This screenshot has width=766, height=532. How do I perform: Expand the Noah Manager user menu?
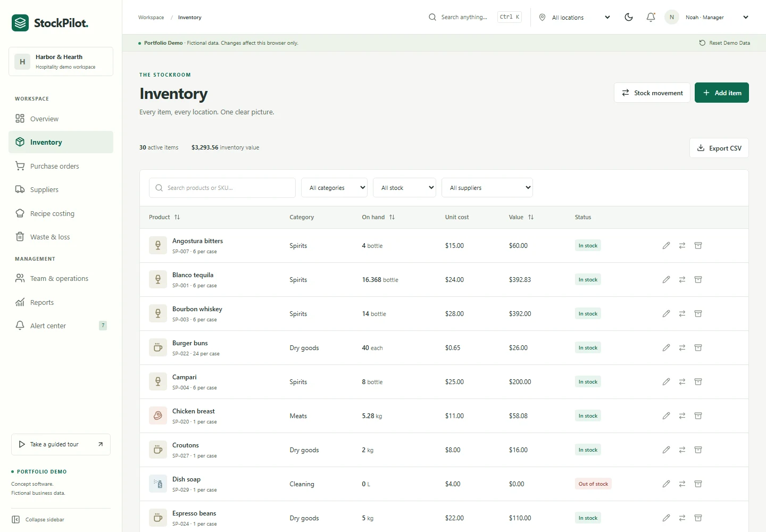[x=707, y=18]
